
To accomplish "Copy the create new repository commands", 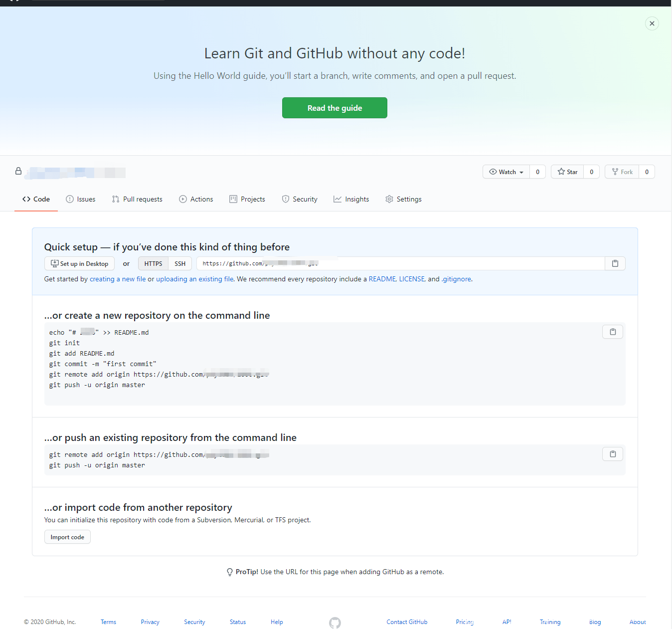I will click(x=613, y=332).
